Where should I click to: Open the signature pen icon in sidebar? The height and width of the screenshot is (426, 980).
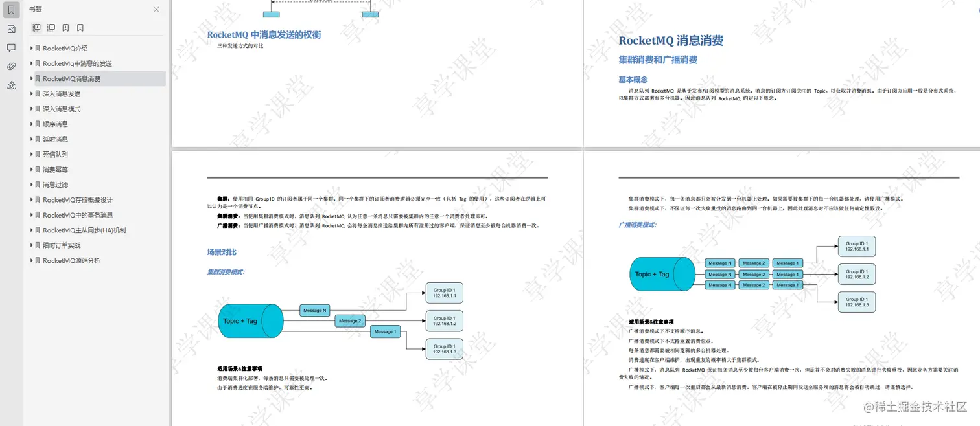(x=11, y=85)
